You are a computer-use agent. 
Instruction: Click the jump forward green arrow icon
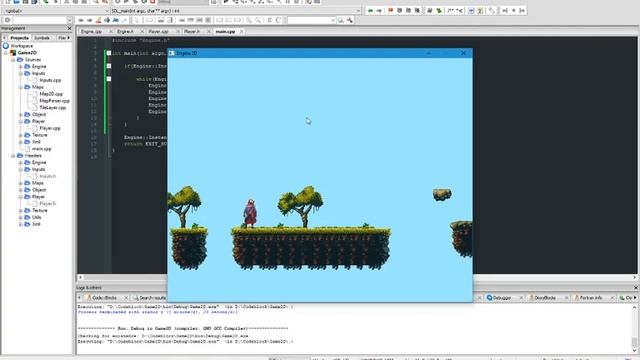(x=379, y=11)
